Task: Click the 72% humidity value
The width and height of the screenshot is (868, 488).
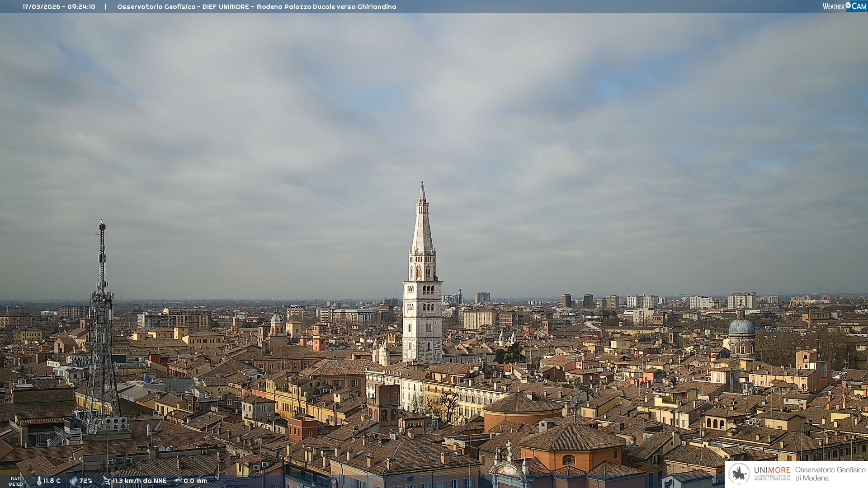Action: point(86,481)
